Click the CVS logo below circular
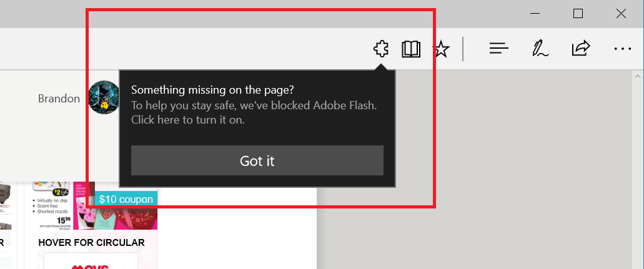This screenshot has width=644, height=269. 91,263
